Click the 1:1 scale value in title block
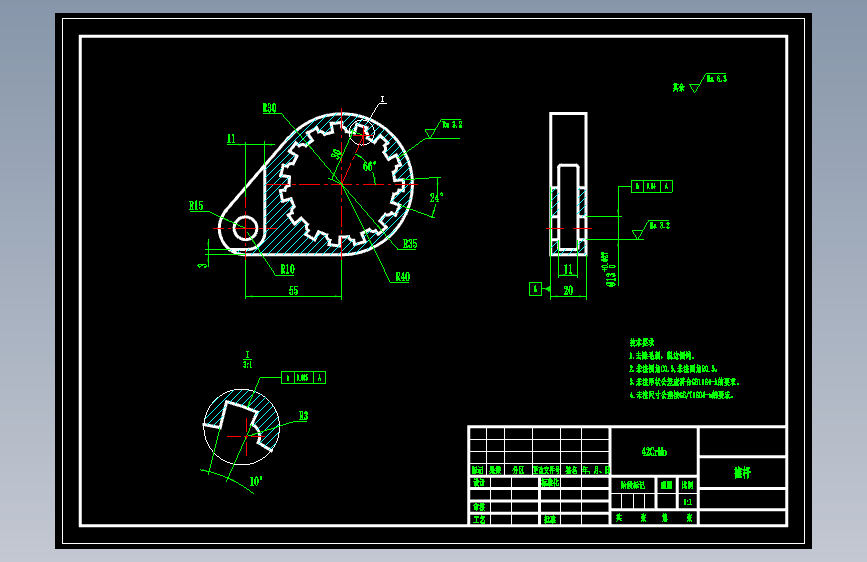Image resolution: width=867 pixels, height=562 pixels. point(688,502)
